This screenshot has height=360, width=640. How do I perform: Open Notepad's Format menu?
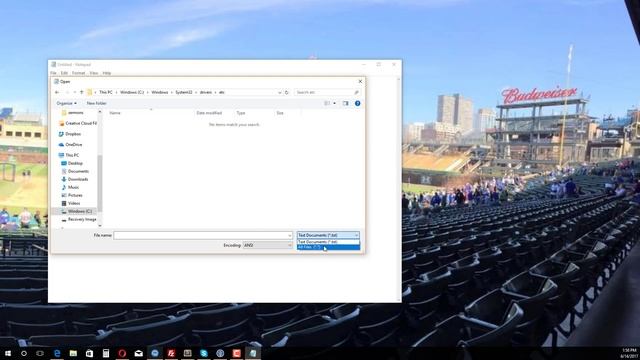[78, 73]
